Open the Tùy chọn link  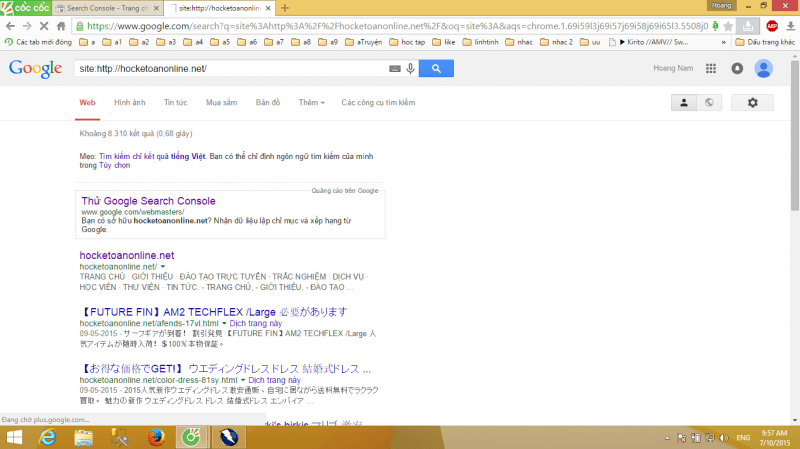click(x=114, y=165)
